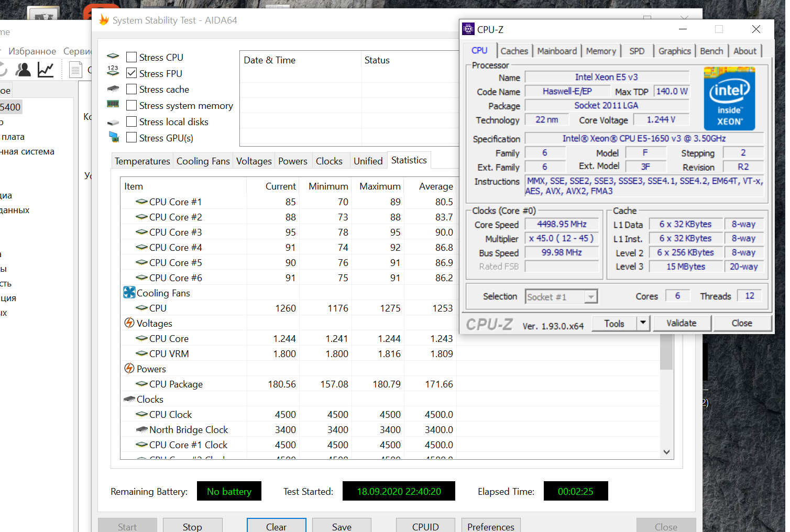790x532 pixels.
Task: Open the line graph icon in AIDA64 main toolbar
Action: (x=46, y=70)
